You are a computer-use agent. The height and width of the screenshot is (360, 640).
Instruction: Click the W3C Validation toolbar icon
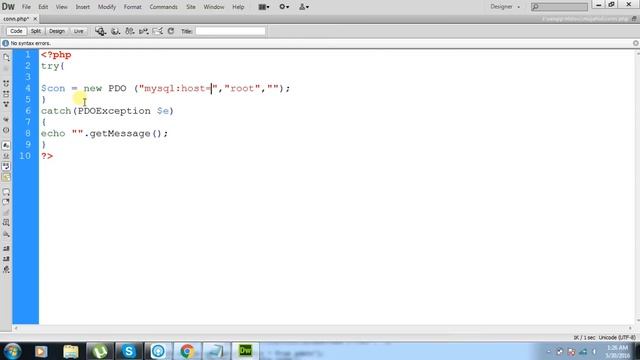pyautogui.click(x=143, y=31)
